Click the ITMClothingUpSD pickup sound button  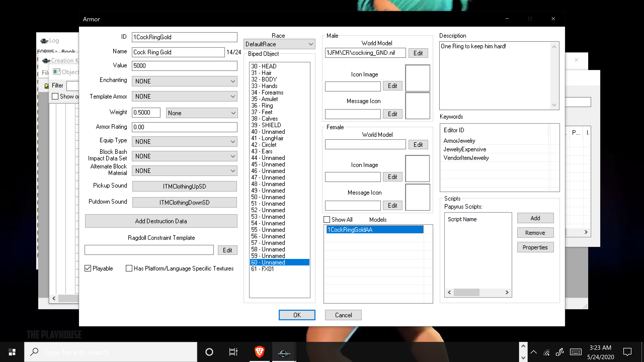pyautogui.click(x=184, y=186)
